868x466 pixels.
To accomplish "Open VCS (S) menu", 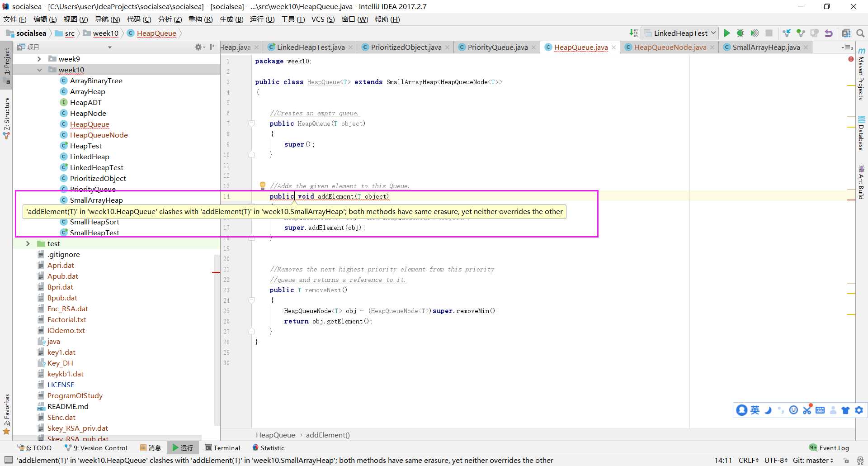I will [323, 19].
